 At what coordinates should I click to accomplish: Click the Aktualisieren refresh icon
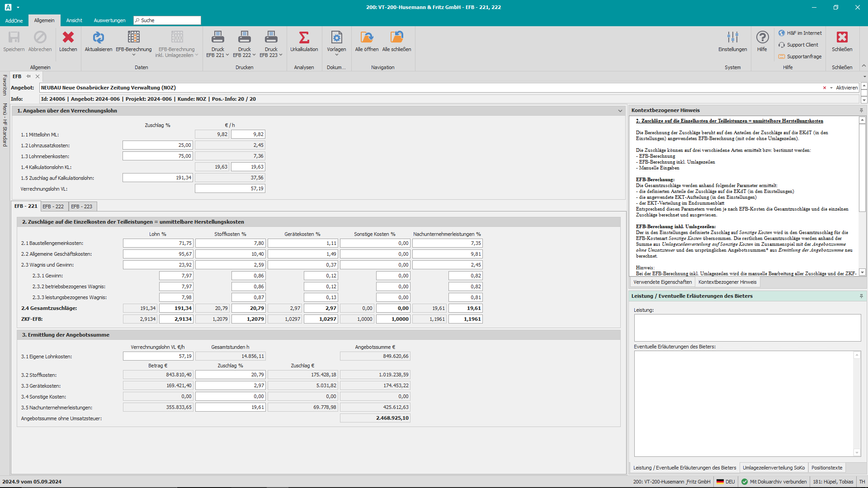point(98,38)
